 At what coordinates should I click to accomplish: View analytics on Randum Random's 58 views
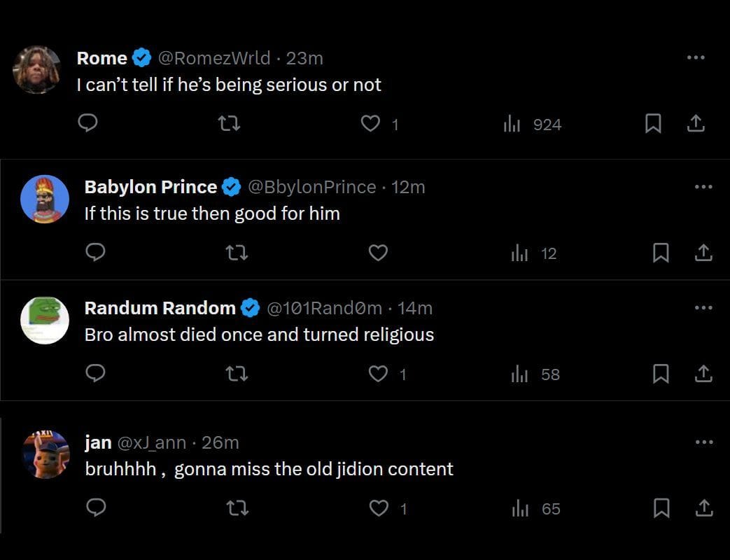(x=535, y=374)
